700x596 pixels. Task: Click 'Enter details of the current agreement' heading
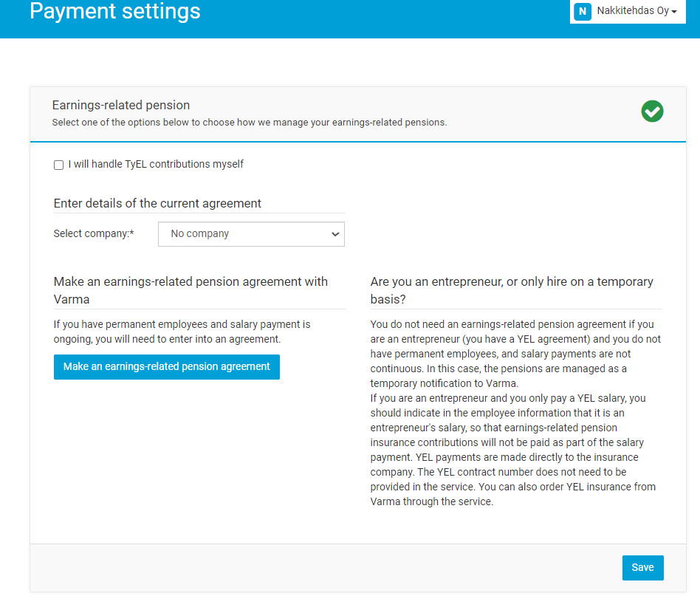[157, 203]
